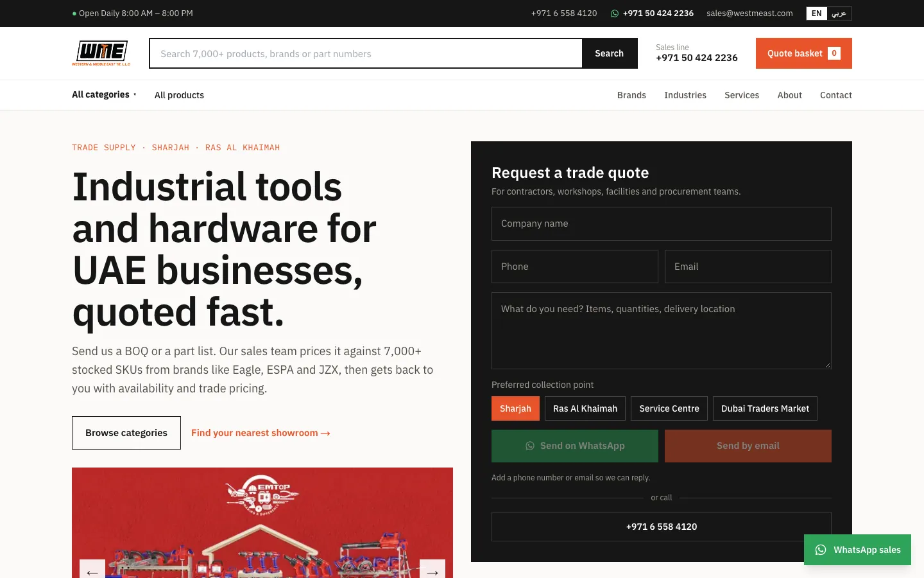Select Ras Al Khaimah collection point
This screenshot has height=578, width=924.
point(585,408)
